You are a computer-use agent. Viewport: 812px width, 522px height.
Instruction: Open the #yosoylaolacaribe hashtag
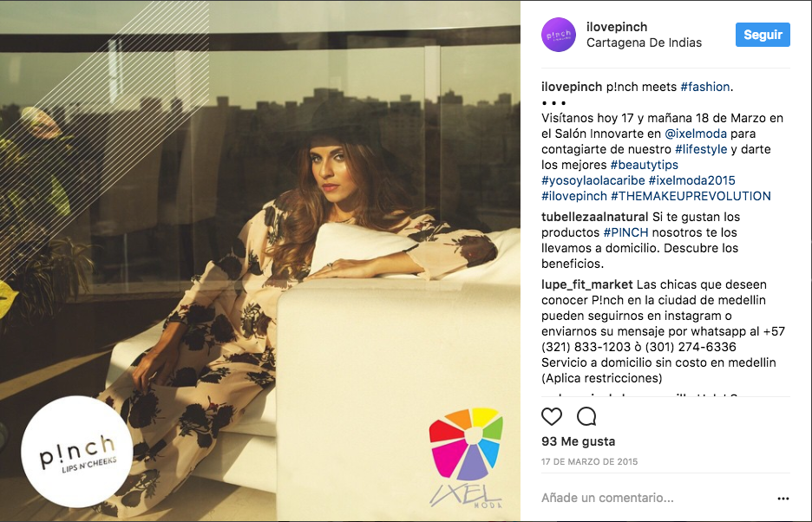click(593, 180)
